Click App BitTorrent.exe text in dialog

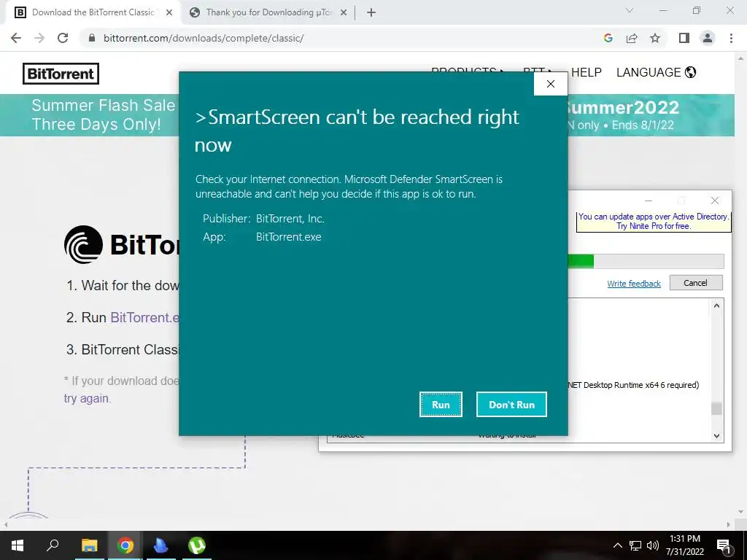point(262,237)
